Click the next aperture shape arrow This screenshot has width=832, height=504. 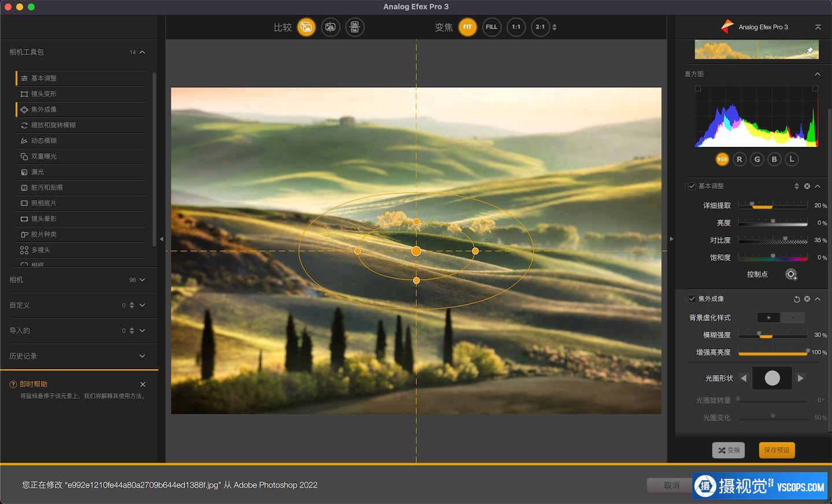pyautogui.click(x=800, y=378)
